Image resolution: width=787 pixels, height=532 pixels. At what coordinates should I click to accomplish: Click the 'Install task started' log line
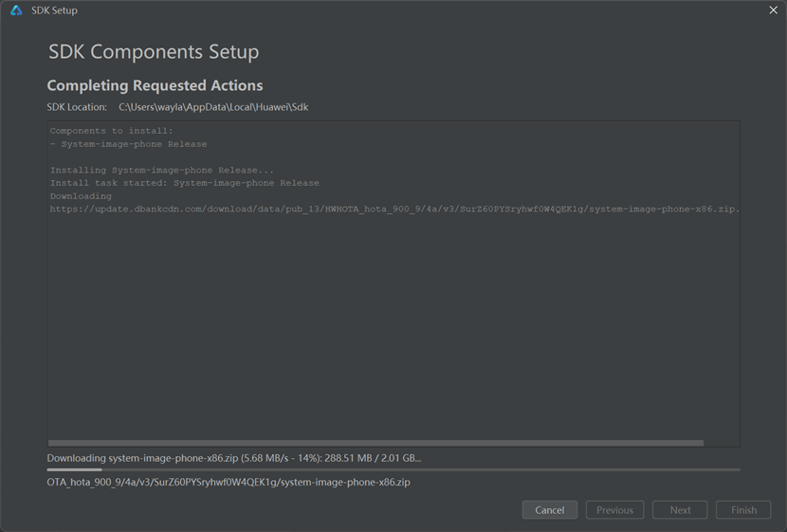click(x=185, y=183)
